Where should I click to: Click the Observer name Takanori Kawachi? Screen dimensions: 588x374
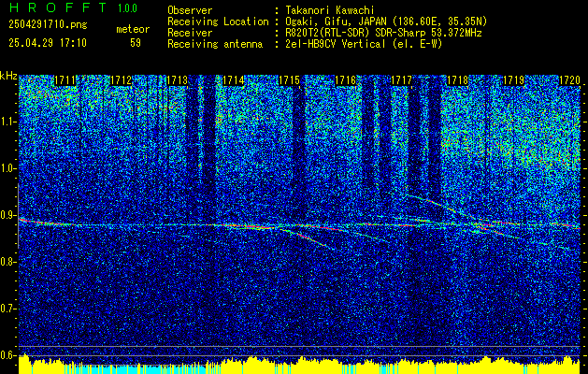(x=330, y=10)
